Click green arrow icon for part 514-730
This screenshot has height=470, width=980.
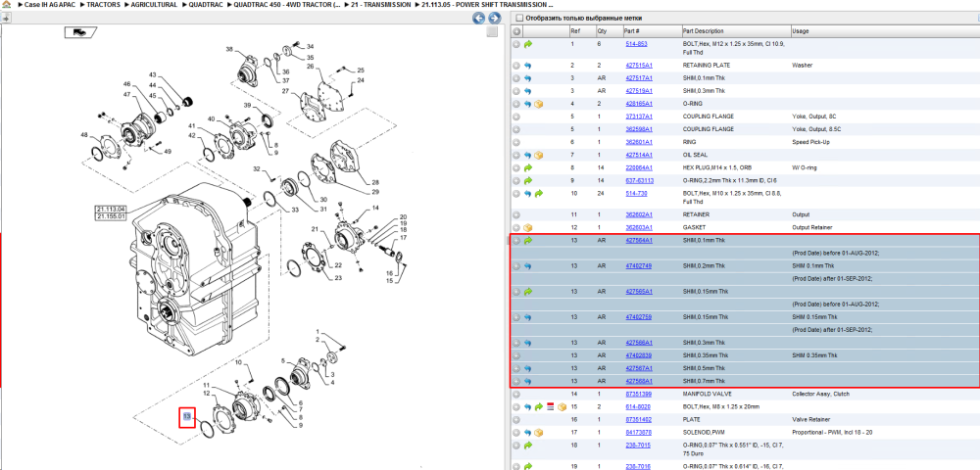pyautogui.click(x=539, y=194)
